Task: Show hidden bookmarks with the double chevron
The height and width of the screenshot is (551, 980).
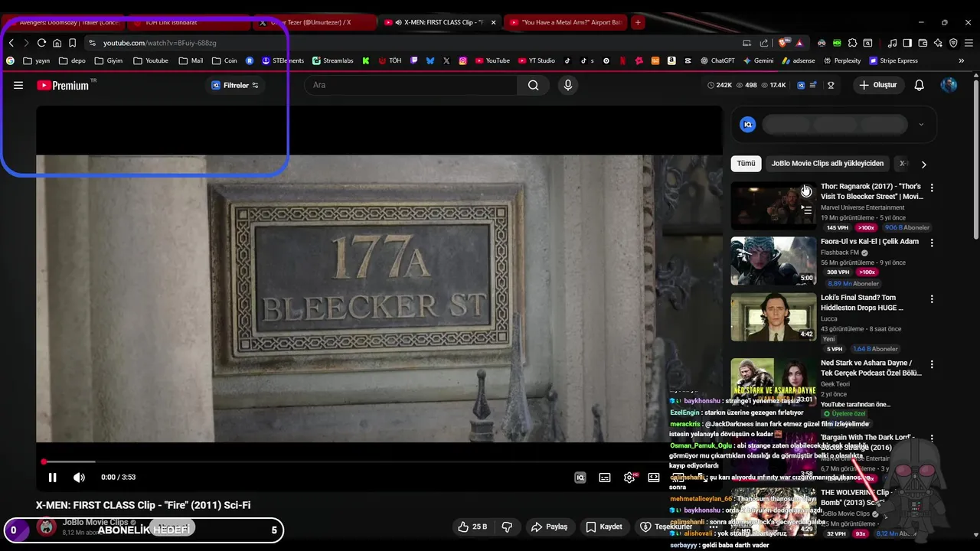Action: tap(962, 60)
